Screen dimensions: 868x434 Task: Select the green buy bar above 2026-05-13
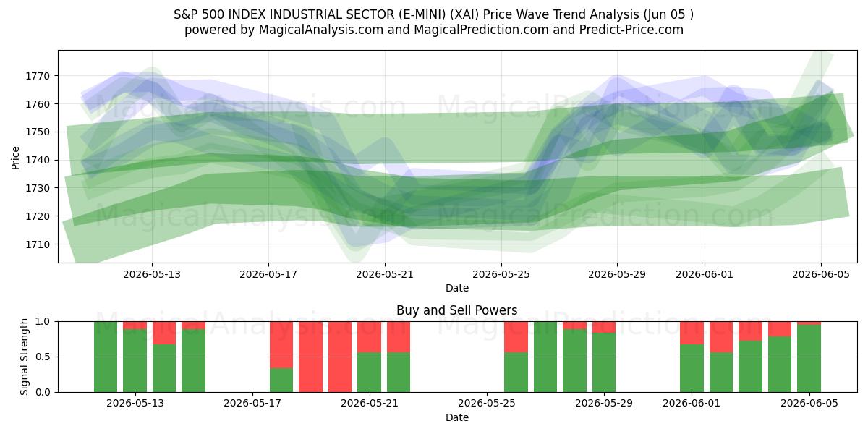pyautogui.click(x=135, y=361)
